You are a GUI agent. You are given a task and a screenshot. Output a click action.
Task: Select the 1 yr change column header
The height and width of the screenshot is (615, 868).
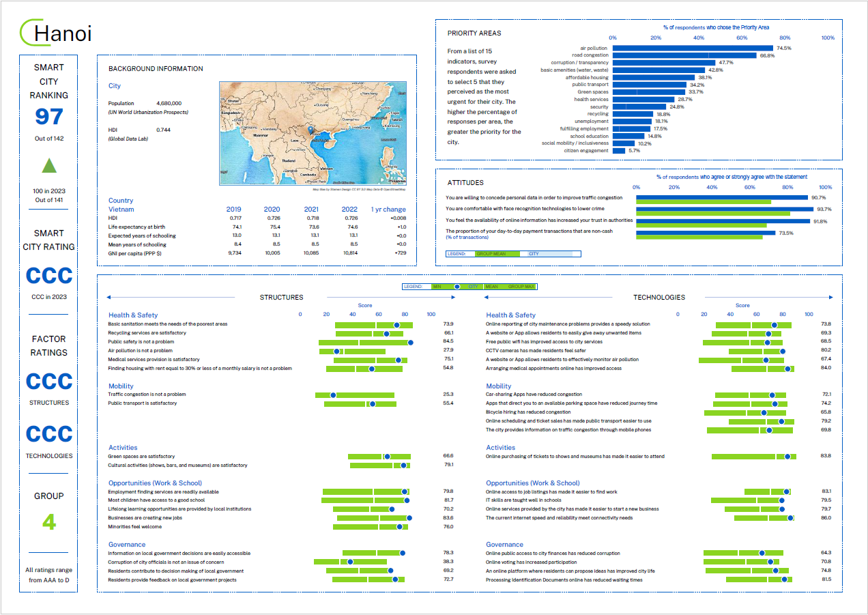[388, 210]
